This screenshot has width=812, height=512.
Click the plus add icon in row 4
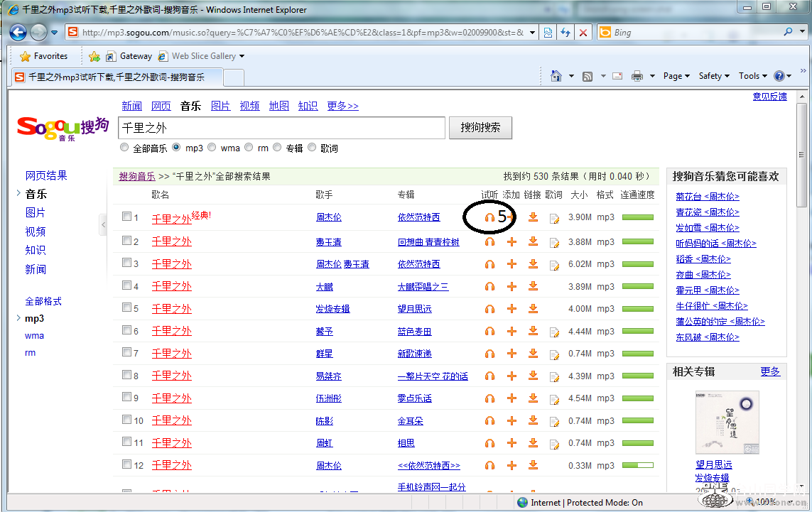click(x=511, y=286)
